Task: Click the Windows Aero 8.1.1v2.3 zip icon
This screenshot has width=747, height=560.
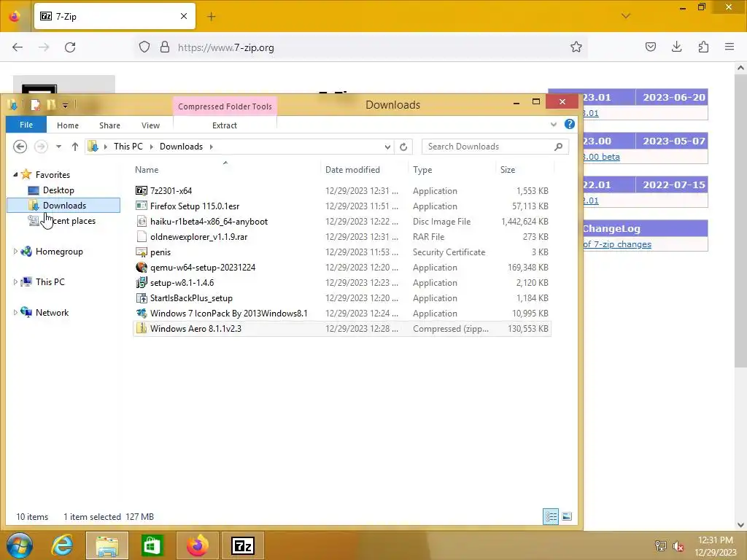Action: [x=141, y=329]
